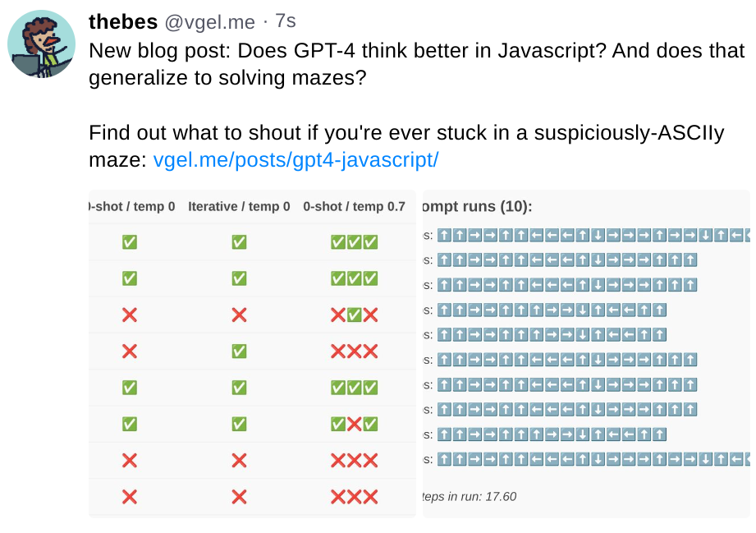This screenshot has width=756, height=533.
Task: Select the "0-shot / temp 0.7" column header
Action: (354, 207)
